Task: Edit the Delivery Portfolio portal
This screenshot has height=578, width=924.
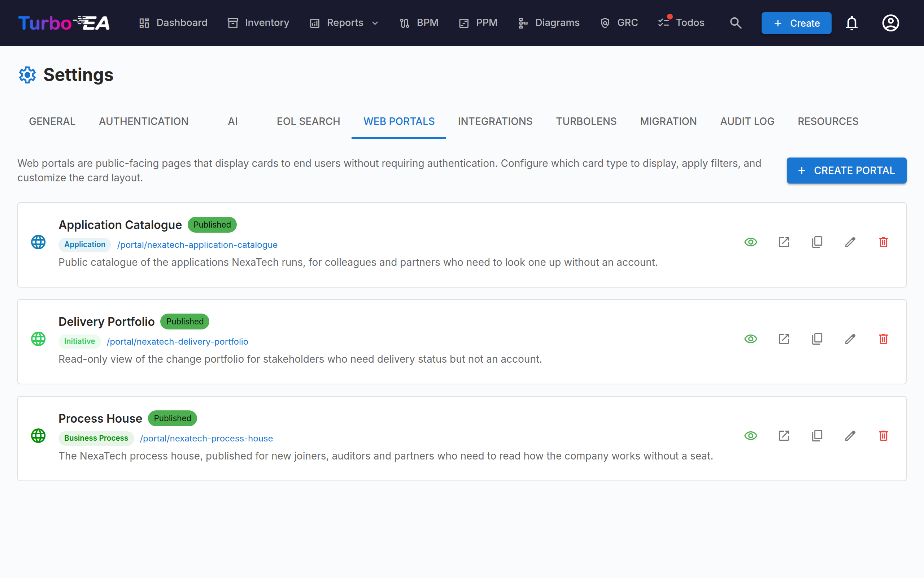Action: (x=850, y=339)
